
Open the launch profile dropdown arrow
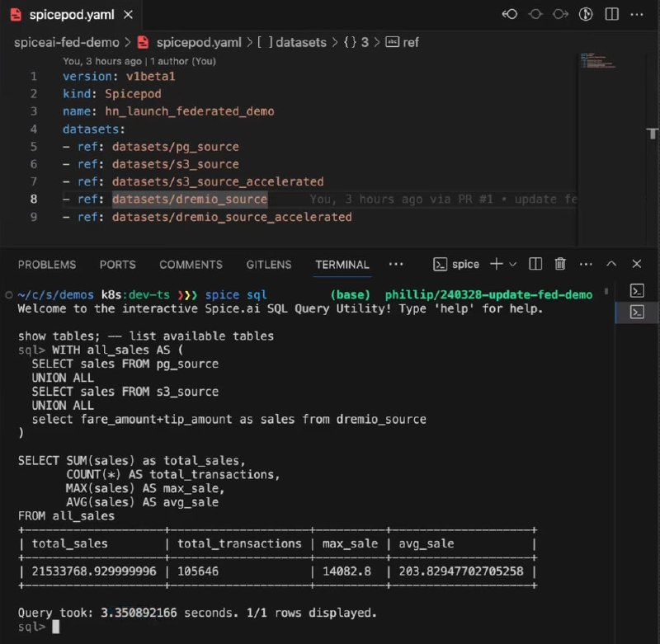pos(512,264)
